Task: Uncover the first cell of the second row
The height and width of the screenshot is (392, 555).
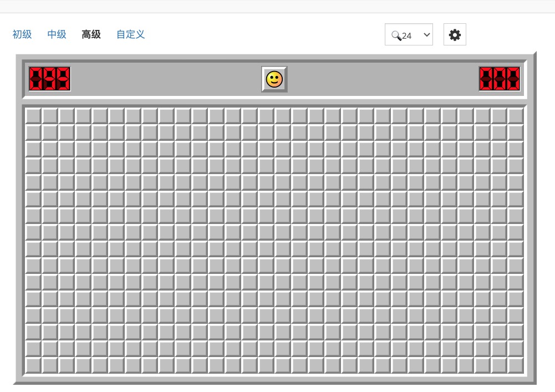Action: [33, 133]
